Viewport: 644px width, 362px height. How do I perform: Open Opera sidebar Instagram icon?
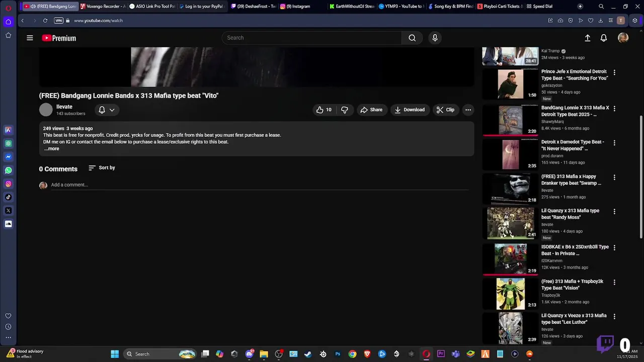9,184
